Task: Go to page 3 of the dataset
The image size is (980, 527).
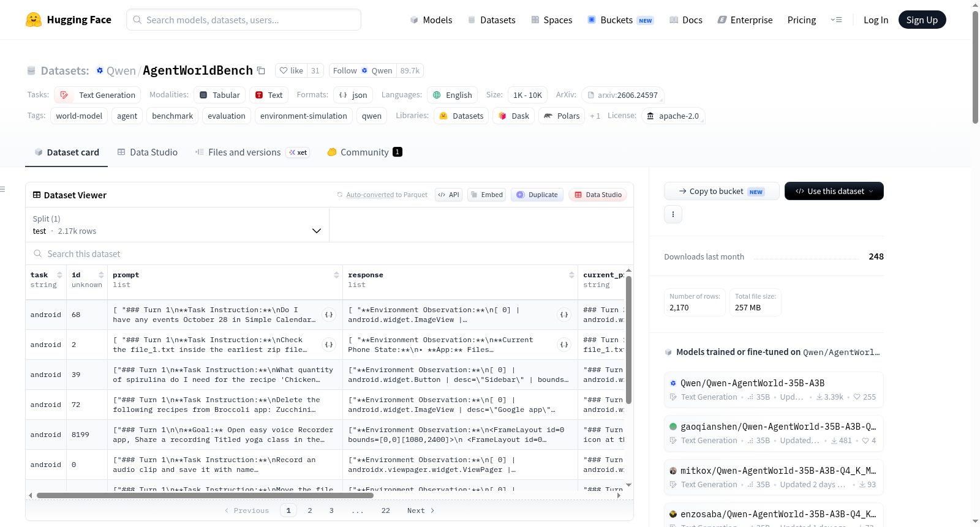Action: click(331, 510)
